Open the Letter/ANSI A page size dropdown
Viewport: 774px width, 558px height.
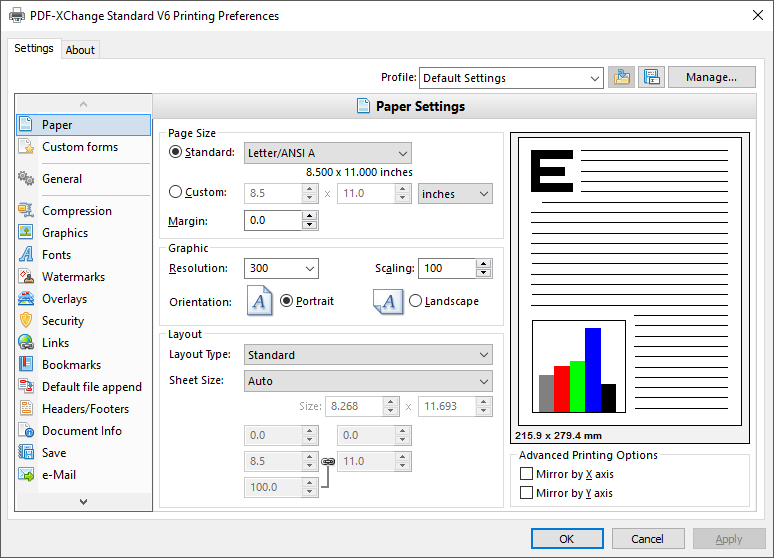[x=328, y=153]
